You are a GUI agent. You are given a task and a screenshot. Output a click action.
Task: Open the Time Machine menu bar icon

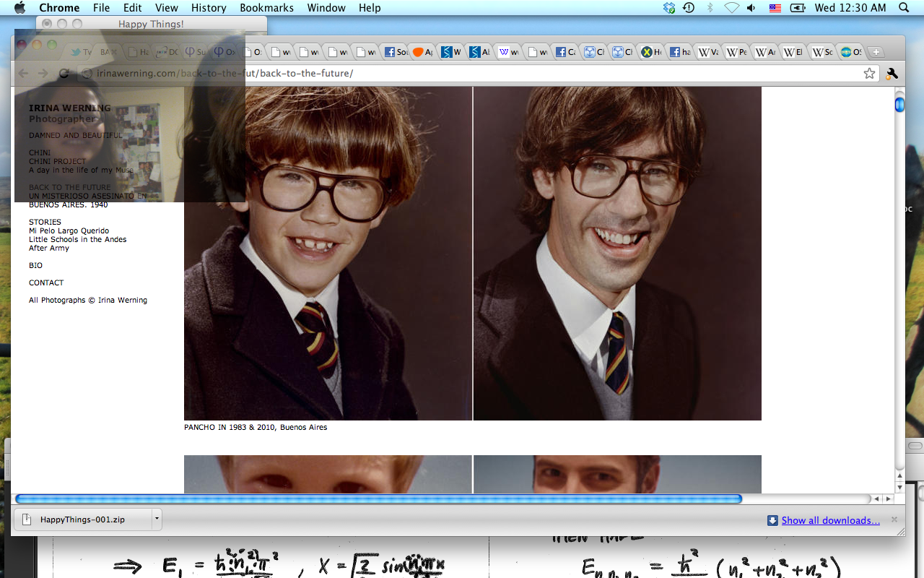[689, 8]
